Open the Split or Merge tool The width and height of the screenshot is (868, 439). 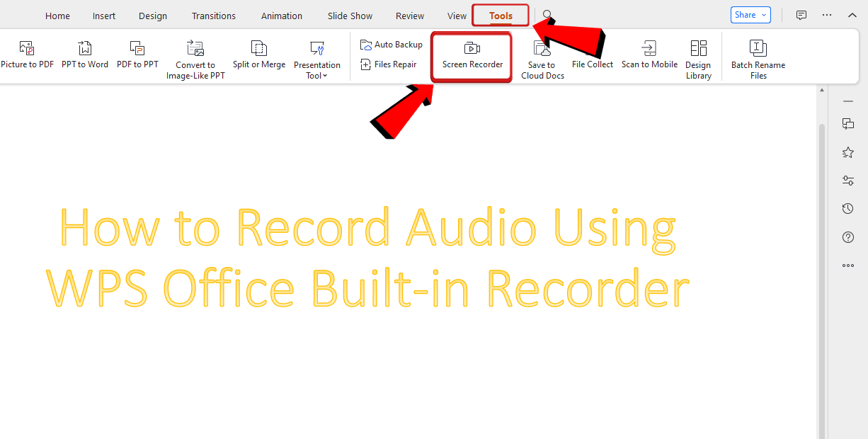tap(258, 57)
